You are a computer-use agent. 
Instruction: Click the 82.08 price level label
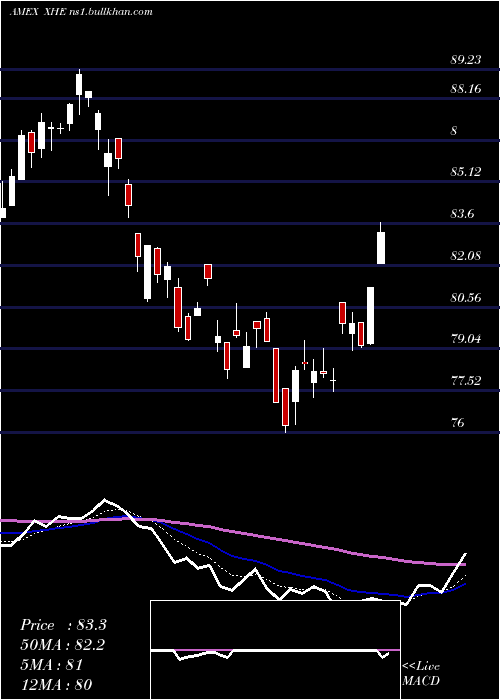click(466, 256)
